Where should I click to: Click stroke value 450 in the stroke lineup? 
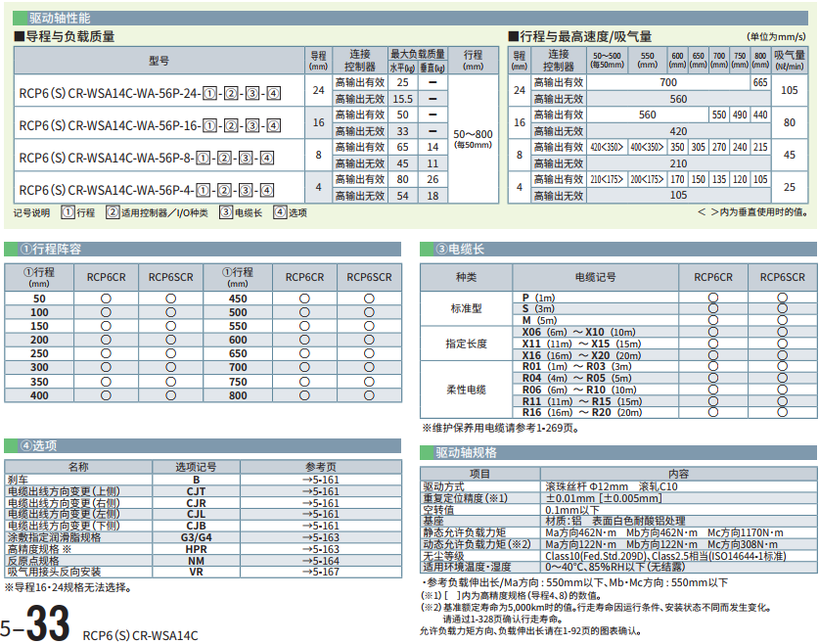point(238,299)
